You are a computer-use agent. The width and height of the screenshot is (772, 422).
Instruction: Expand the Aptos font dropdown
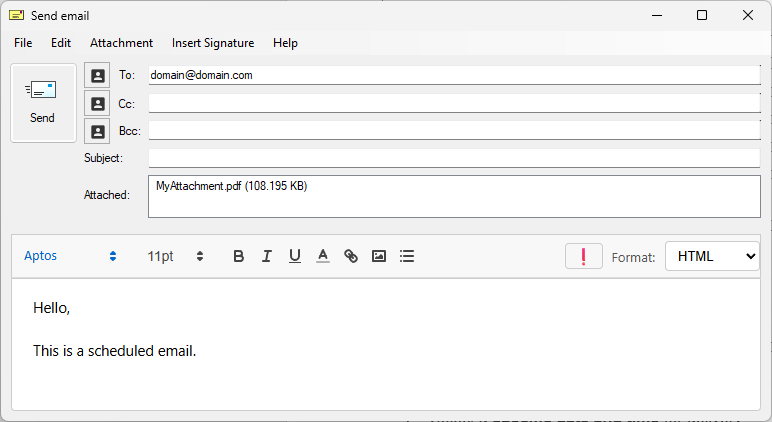pyautogui.click(x=70, y=256)
